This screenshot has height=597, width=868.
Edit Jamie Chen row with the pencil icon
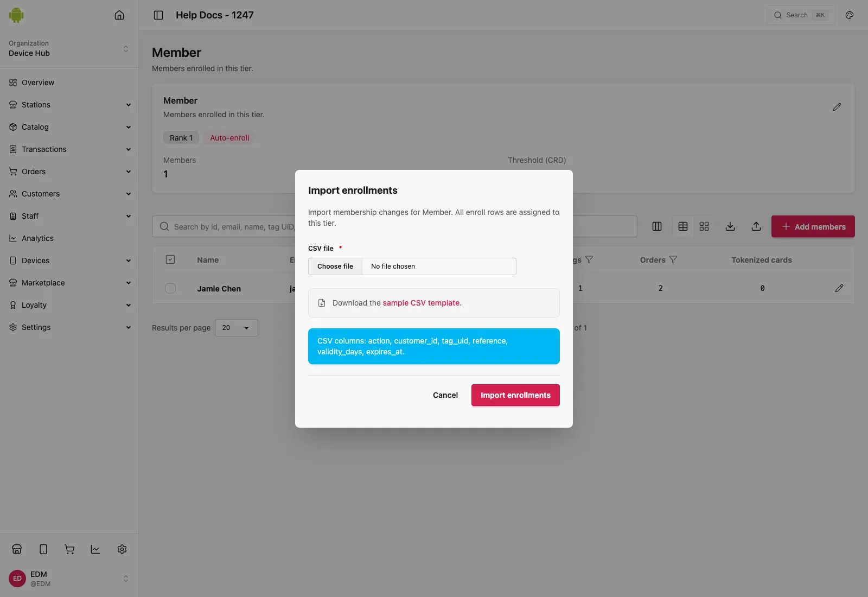[839, 288]
